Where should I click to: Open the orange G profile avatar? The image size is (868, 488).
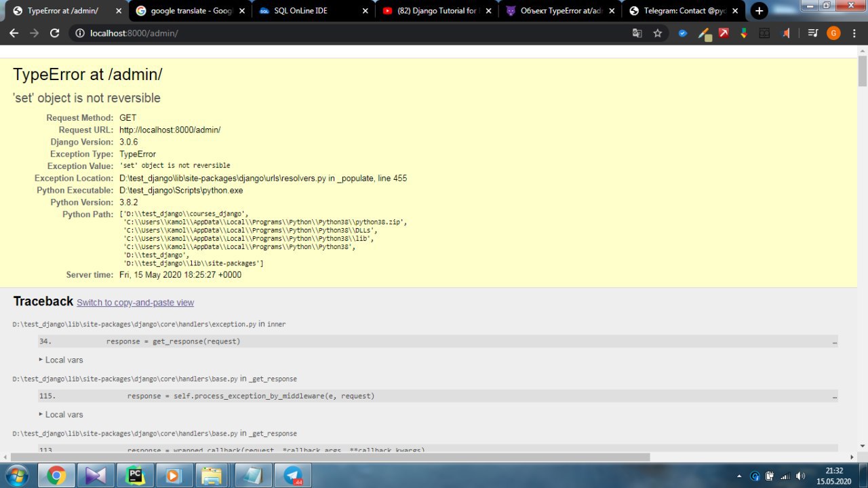click(833, 33)
